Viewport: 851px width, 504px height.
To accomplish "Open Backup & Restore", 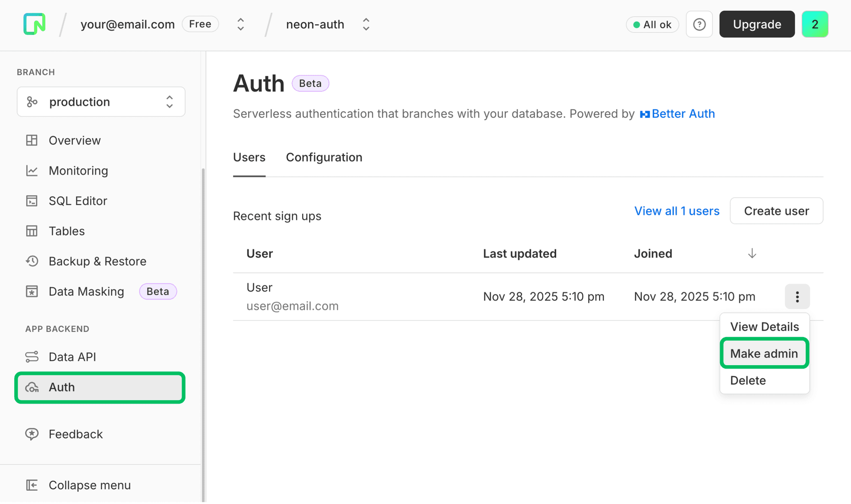I will click(x=97, y=261).
